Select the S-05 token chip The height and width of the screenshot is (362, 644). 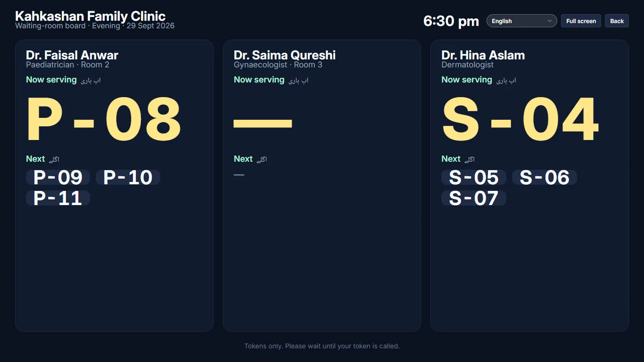tap(474, 177)
